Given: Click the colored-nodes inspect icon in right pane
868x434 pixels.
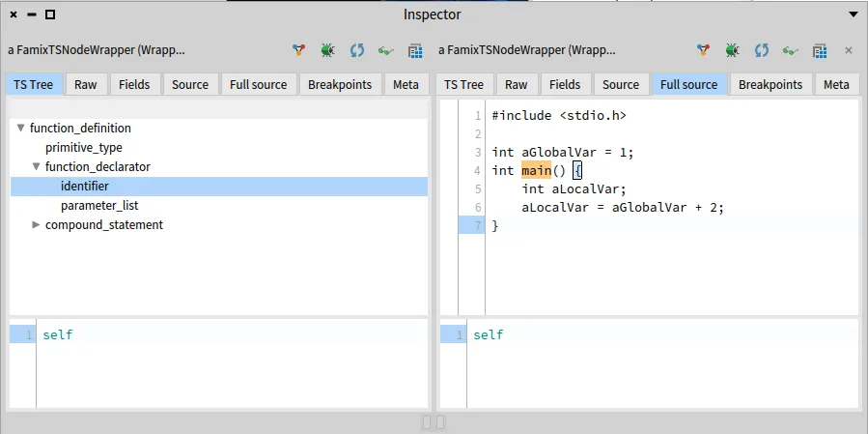Looking at the screenshot, I should 703,50.
